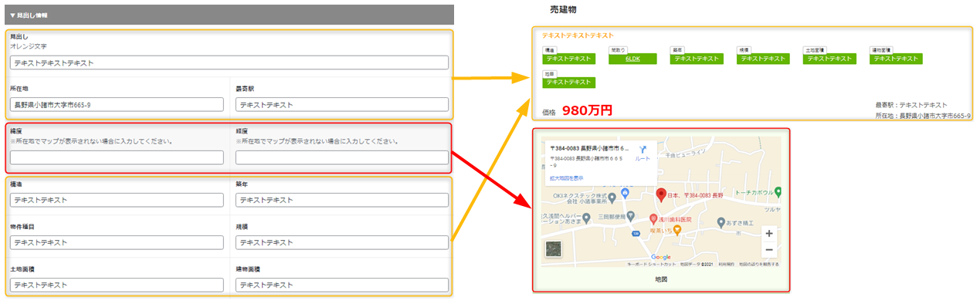Click the 喫茶いち cafe map marker

[677, 230]
